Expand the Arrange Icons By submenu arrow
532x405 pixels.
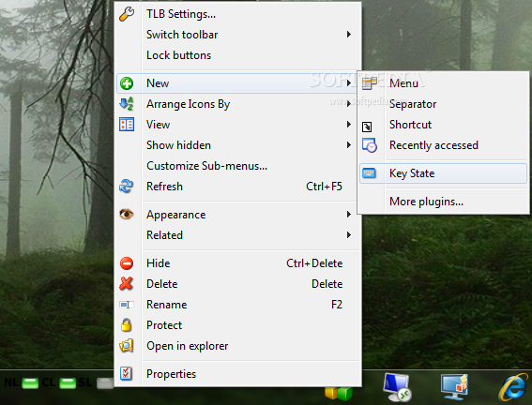pyautogui.click(x=348, y=104)
